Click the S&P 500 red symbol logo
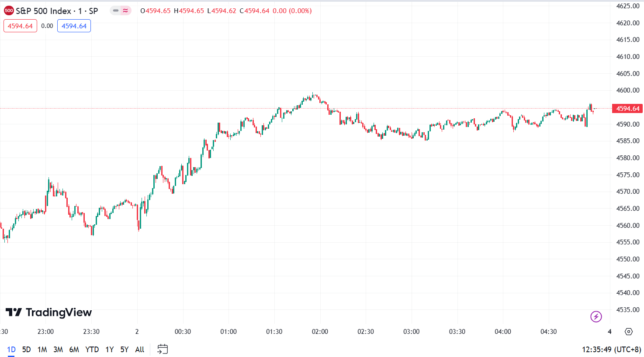The height and width of the screenshot is (357, 644). pyautogui.click(x=9, y=11)
